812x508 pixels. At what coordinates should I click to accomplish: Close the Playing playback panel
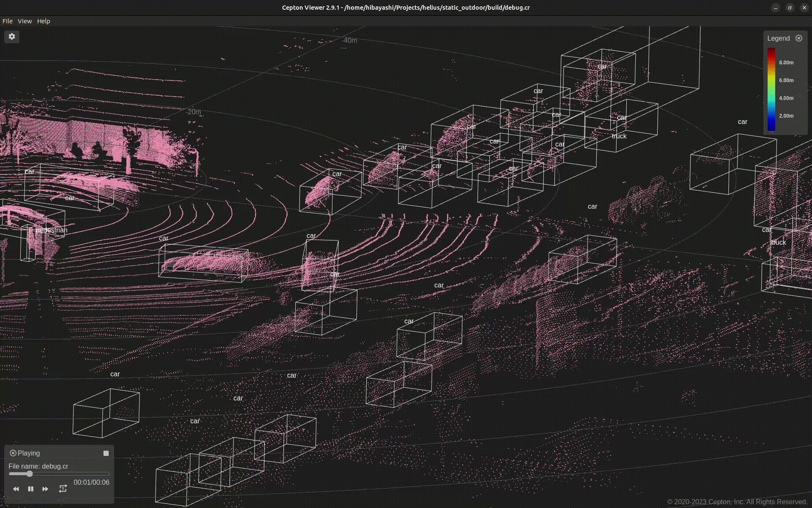[13, 453]
